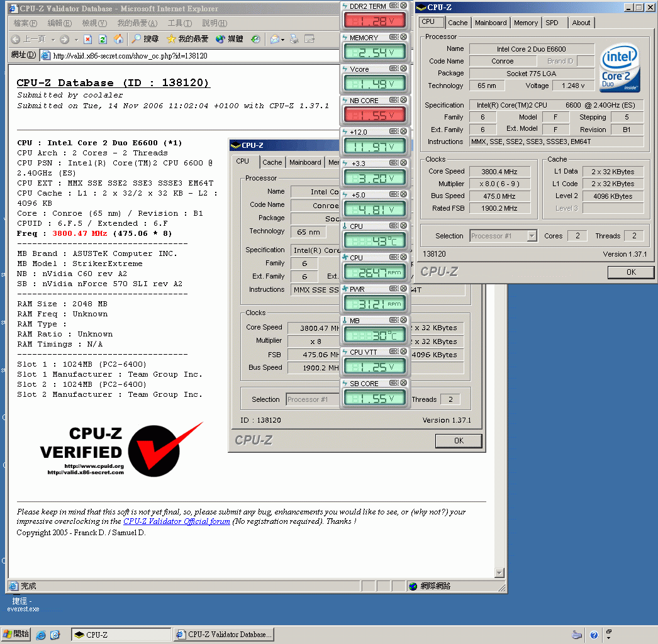Screen dimensions: 658x644
Task: Open the 媒體 media toolbar button
Action: (229, 39)
